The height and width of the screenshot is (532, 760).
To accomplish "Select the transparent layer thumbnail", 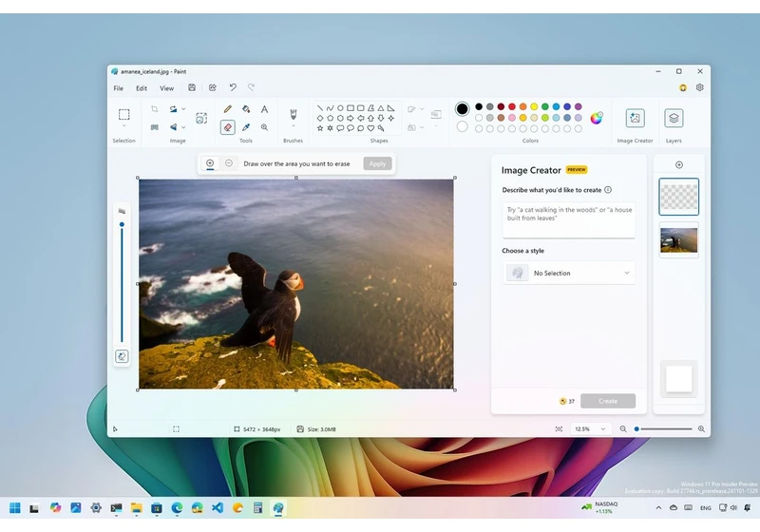I will (x=679, y=197).
